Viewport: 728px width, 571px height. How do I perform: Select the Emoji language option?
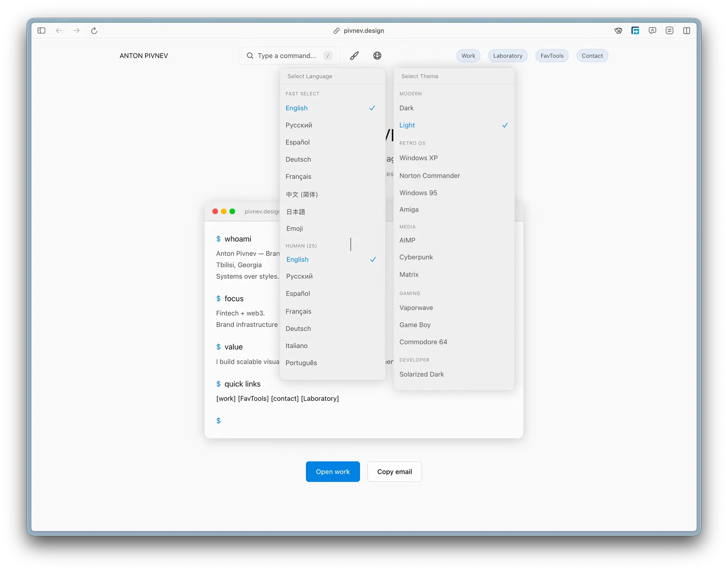click(294, 229)
